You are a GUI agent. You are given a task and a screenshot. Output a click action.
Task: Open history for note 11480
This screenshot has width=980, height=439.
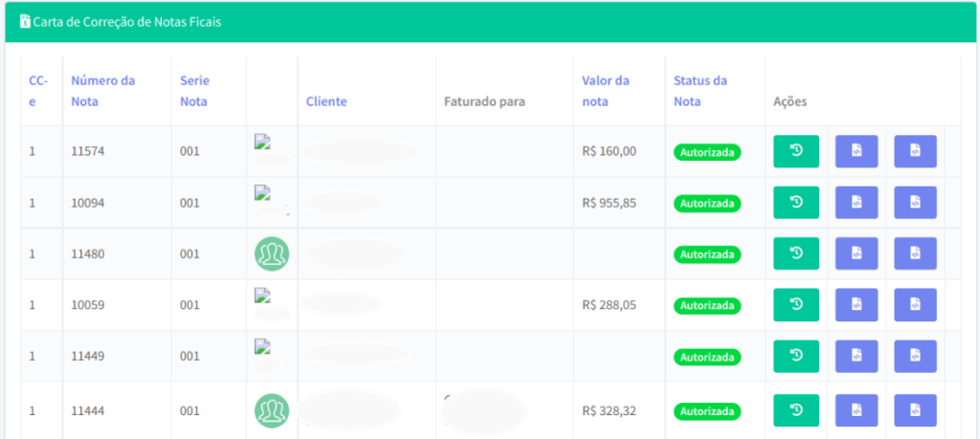(x=795, y=253)
